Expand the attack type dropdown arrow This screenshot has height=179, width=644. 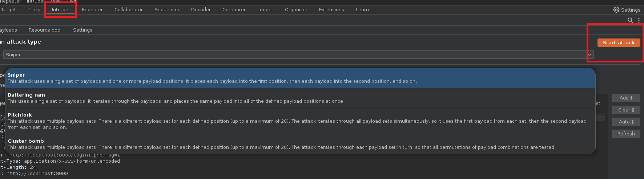pos(590,55)
